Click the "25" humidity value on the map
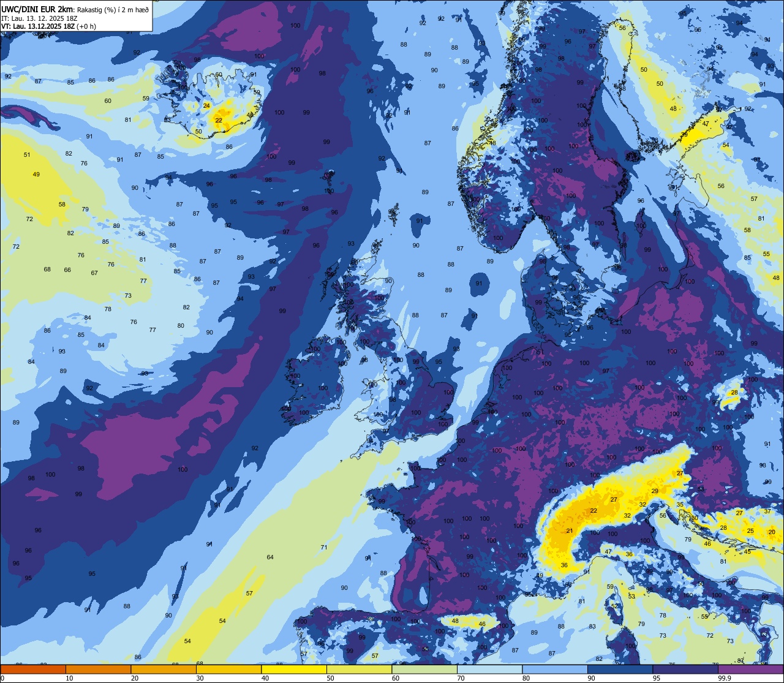Screen dimensions: 784x683 pos(750,530)
